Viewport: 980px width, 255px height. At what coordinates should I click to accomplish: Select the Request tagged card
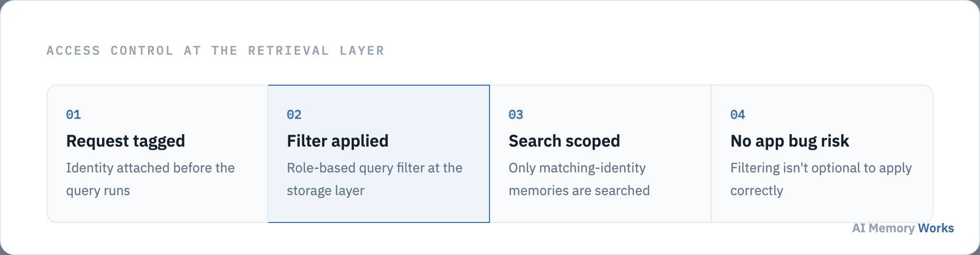coord(157,154)
